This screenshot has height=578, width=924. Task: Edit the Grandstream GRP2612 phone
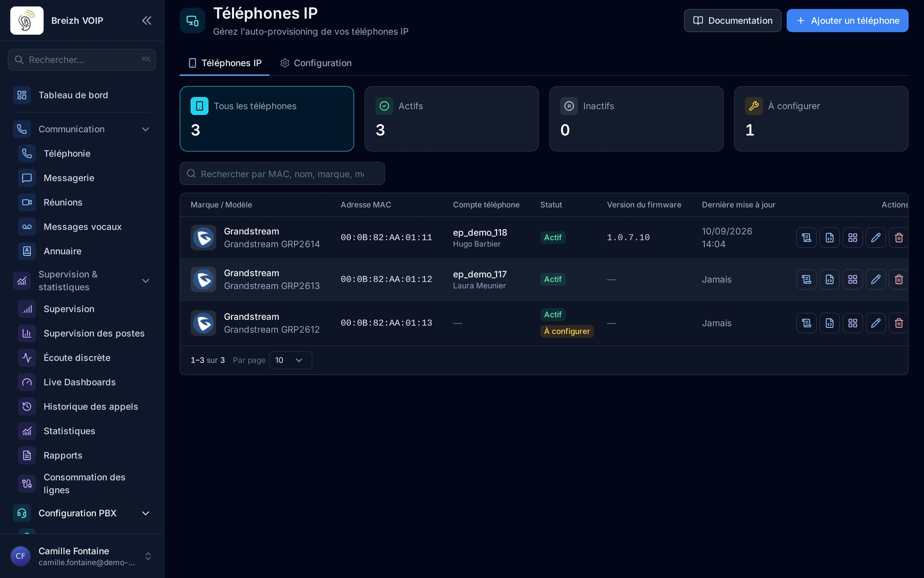876,323
